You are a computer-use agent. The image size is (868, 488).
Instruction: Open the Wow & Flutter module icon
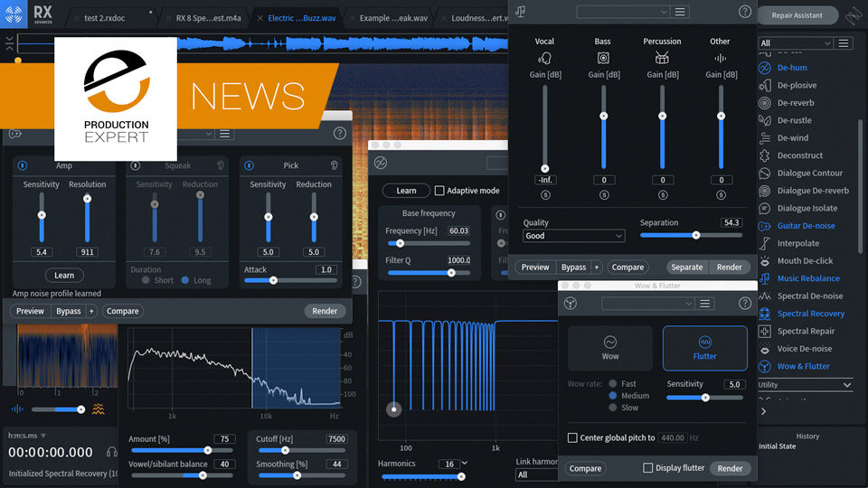(x=765, y=366)
